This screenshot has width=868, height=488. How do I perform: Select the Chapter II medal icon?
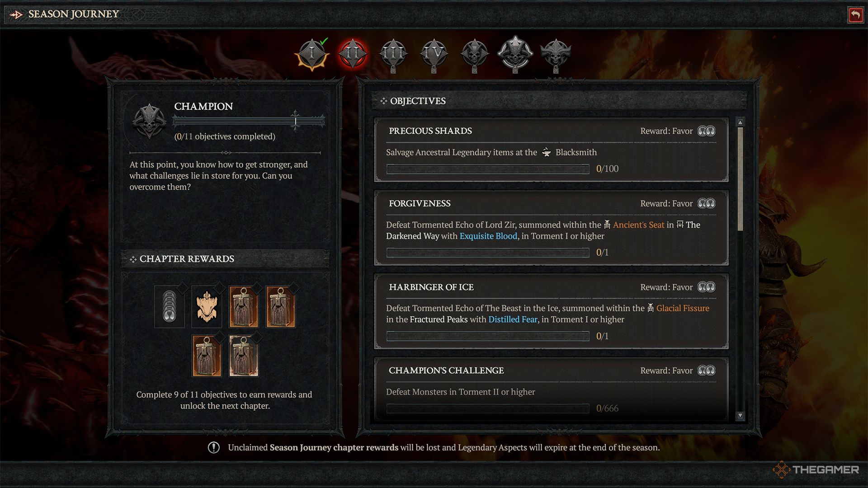(353, 54)
